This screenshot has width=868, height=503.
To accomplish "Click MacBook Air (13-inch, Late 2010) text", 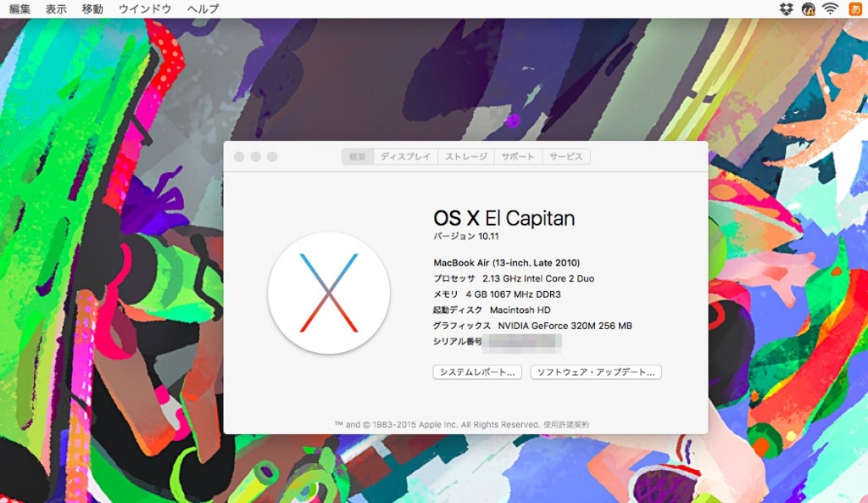I will pyautogui.click(x=507, y=263).
